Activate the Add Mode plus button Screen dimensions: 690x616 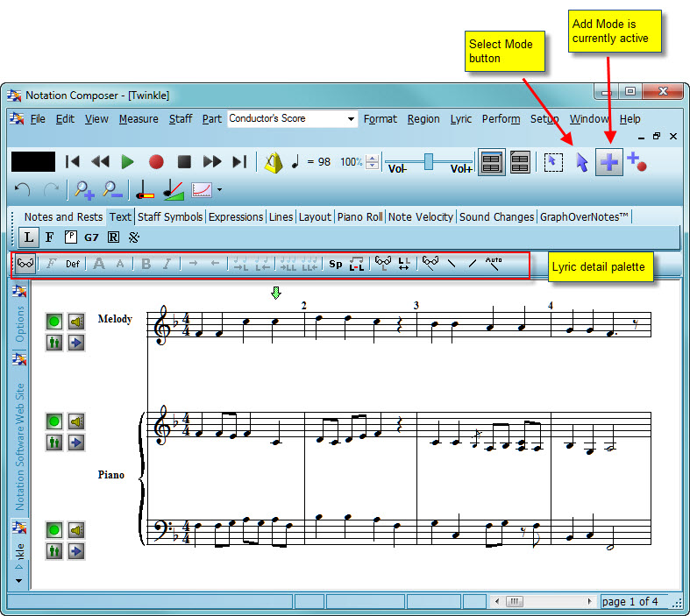[x=608, y=162]
